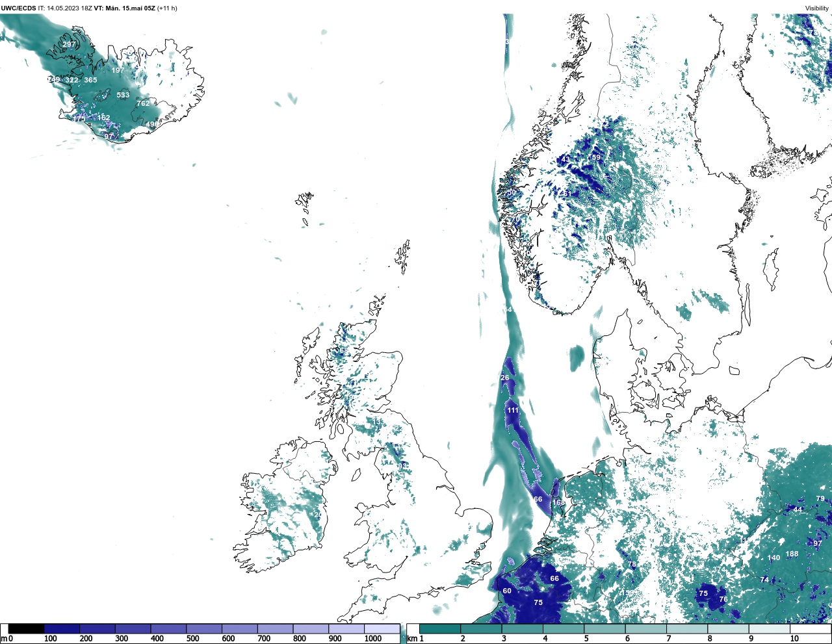832x644 pixels.
Task: Click the 111 value in the North Sea
Action: click(x=513, y=410)
